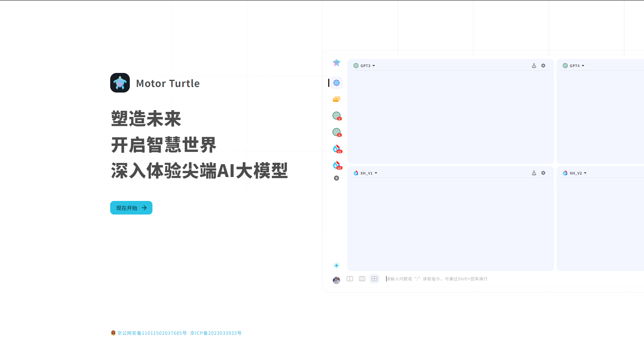The width and height of the screenshot is (644, 339).
Task: Toggle the sun light-mode icon
Action: pyautogui.click(x=336, y=266)
